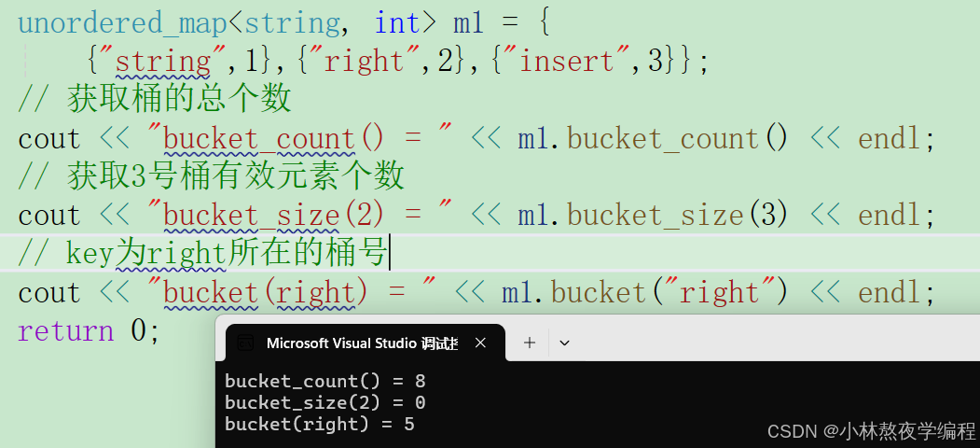Click console output line bucket(right) = 5
Image resolution: width=980 pixels, height=448 pixels.
point(320,425)
